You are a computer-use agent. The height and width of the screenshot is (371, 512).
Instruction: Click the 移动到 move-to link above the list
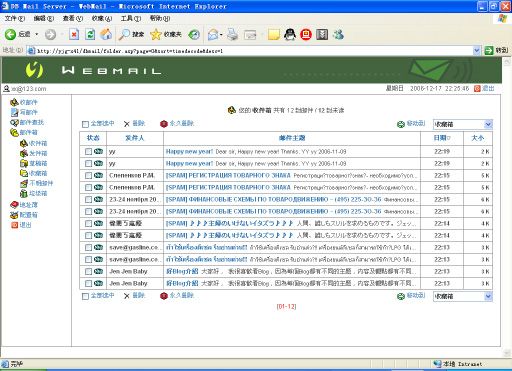pyautogui.click(x=416, y=123)
